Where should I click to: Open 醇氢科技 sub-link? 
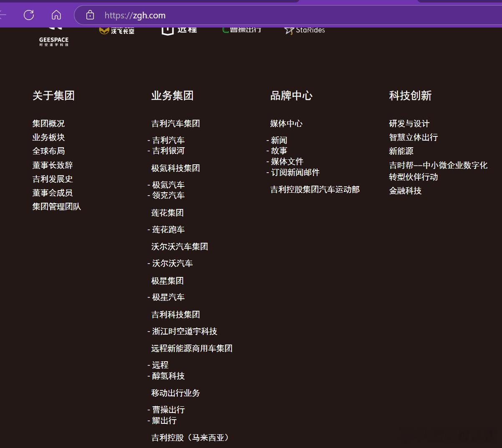tap(168, 376)
